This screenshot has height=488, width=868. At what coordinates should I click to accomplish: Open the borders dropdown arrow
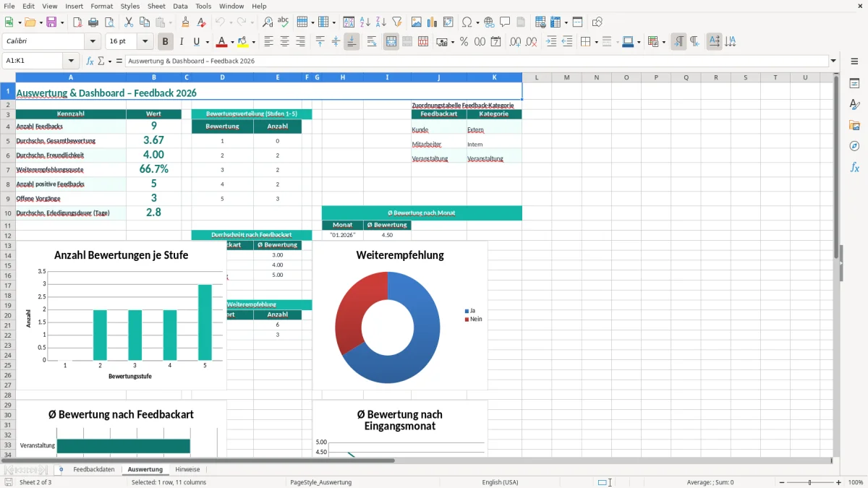(596, 42)
